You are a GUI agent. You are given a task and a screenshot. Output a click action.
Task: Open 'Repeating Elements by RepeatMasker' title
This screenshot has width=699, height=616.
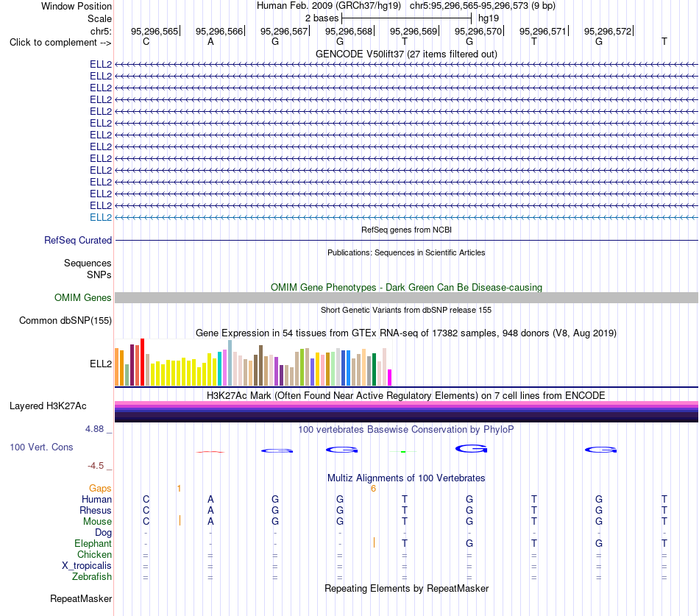click(406, 588)
